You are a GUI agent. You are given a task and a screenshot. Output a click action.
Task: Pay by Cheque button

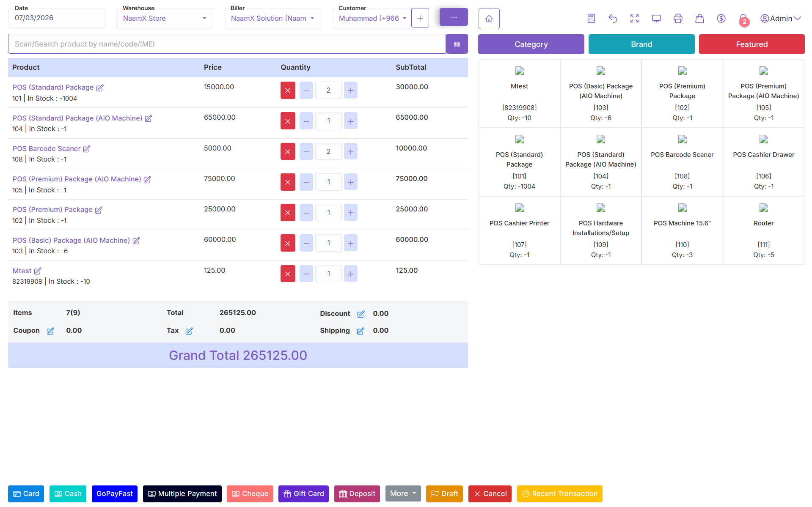(x=250, y=493)
